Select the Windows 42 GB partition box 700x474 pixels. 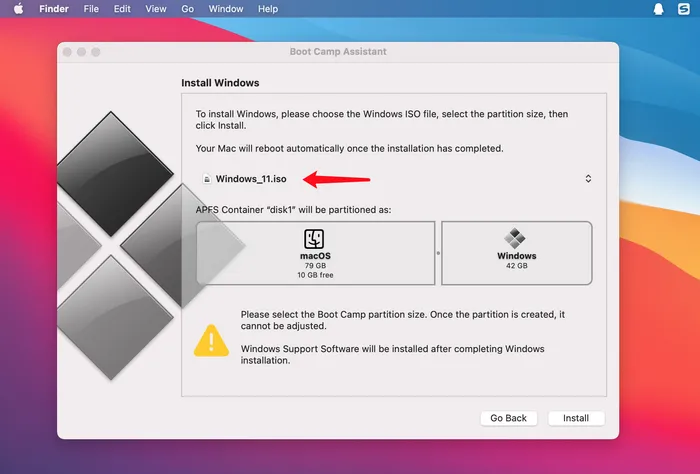click(x=516, y=253)
